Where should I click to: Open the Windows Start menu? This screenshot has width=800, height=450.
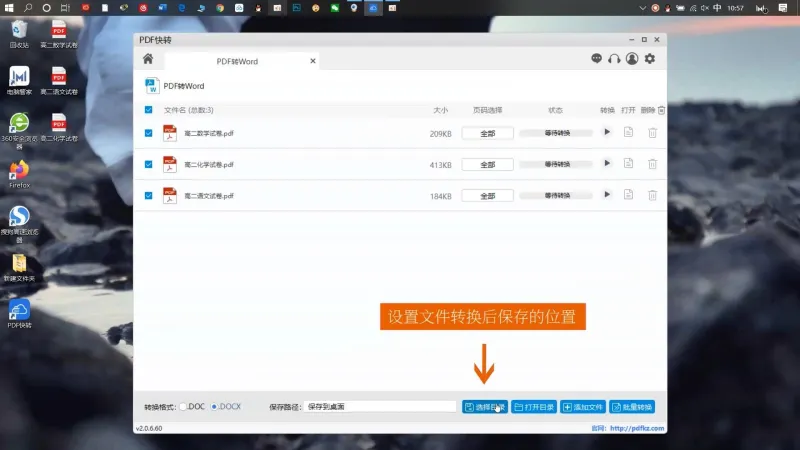click(x=9, y=8)
